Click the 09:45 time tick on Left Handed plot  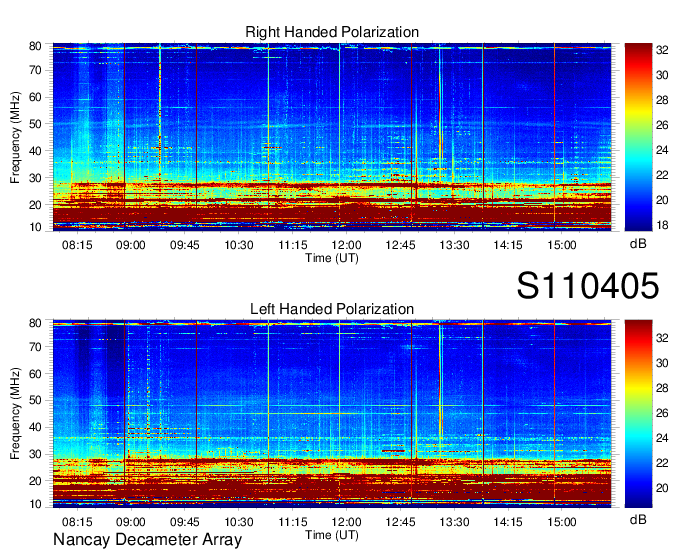coord(185,522)
